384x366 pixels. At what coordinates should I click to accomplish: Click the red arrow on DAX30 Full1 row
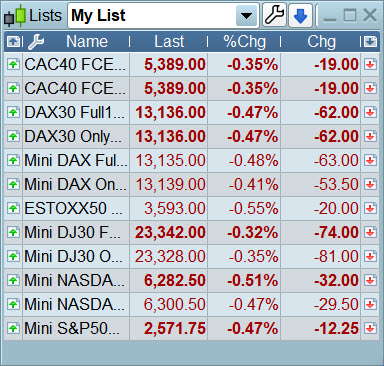[x=370, y=112]
